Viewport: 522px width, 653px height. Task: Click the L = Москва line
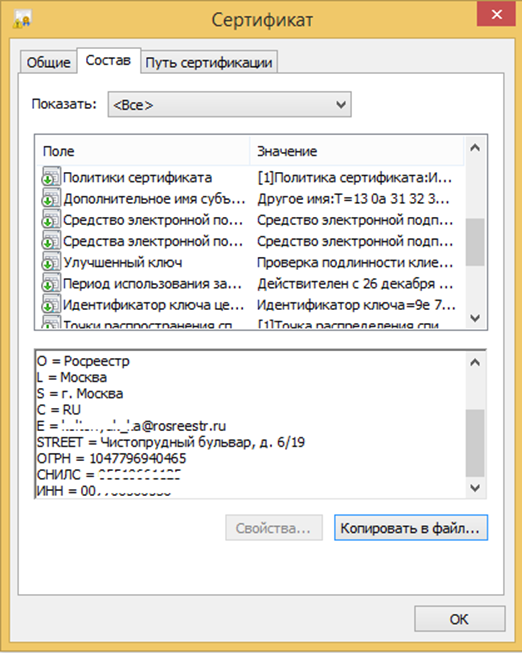(x=72, y=377)
